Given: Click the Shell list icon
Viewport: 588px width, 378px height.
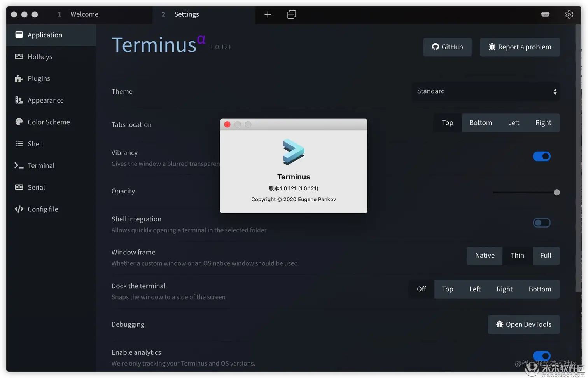Looking at the screenshot, I should (x=19, y=144).
